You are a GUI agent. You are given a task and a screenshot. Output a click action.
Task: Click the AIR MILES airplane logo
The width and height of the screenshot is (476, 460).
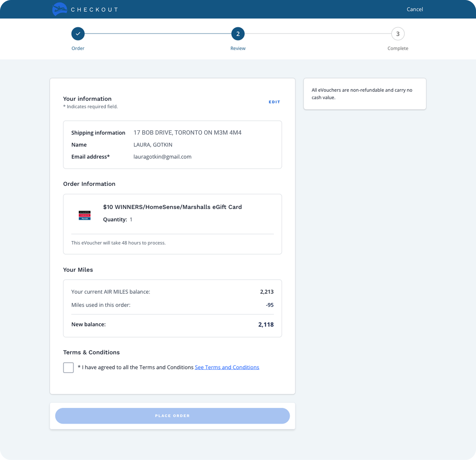(x=59, y=9)
